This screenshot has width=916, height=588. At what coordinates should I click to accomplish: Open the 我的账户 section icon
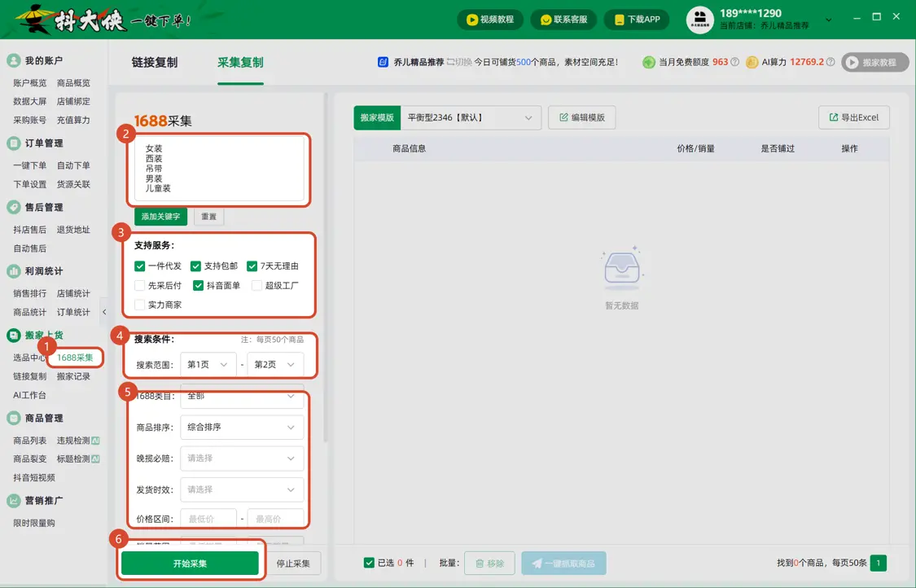[14, 60]
